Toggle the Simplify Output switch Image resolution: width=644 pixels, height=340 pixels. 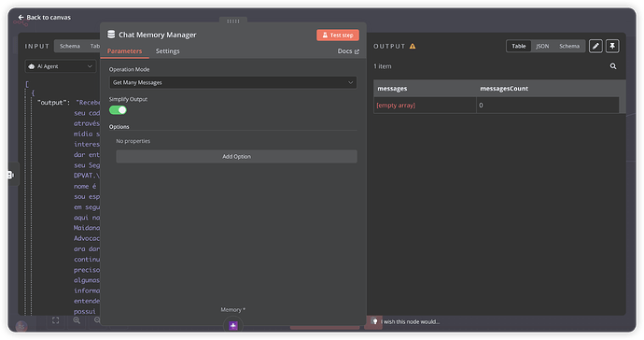(118, 110)
